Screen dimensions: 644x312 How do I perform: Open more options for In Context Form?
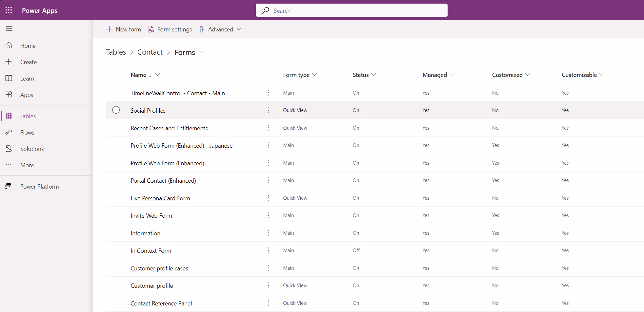pos(268,250)
